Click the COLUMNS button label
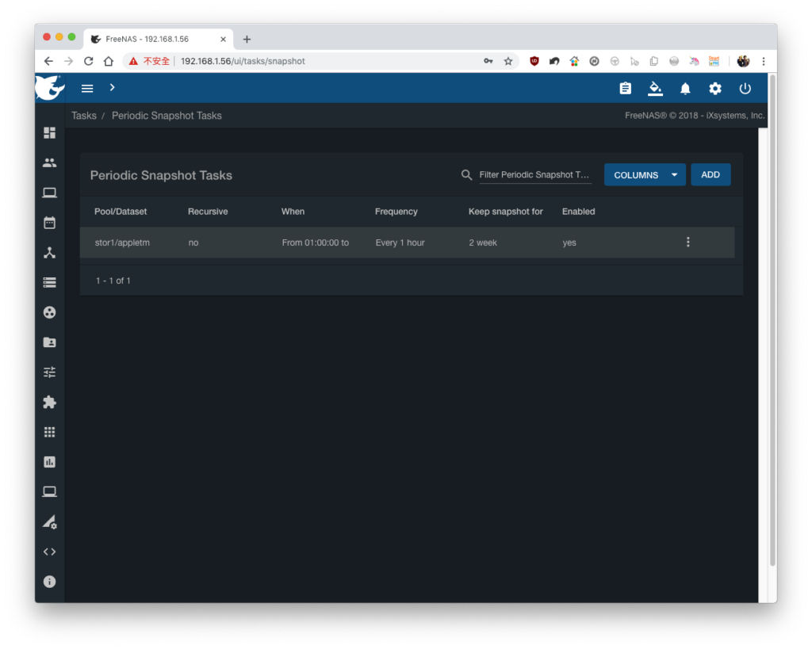812x649 pixels. [636, 175]
